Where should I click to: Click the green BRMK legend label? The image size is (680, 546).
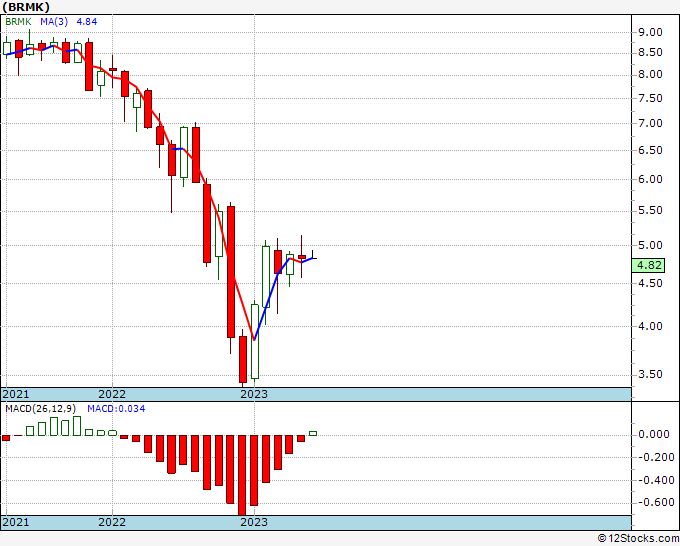[18, 21]
